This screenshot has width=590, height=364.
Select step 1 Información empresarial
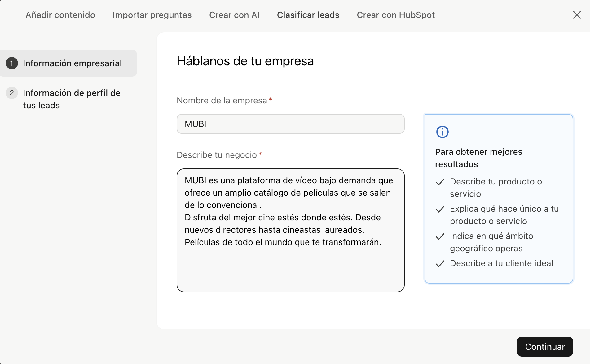(68, 63)
